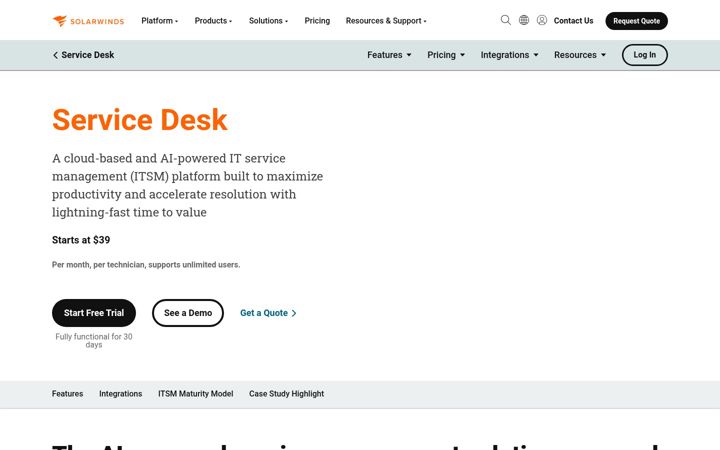Jump to the Case Study Highlight tab
Image resolution: width=720 pixels, height=450 pixels.
pyautogui.click(x=287, y=394)
